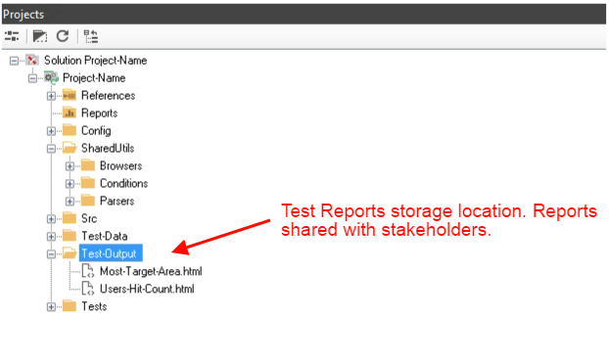This screenshot has height=364, width=609.
Task: Click the open SharedUtils folder icon
Action: (x=70, y=148)
